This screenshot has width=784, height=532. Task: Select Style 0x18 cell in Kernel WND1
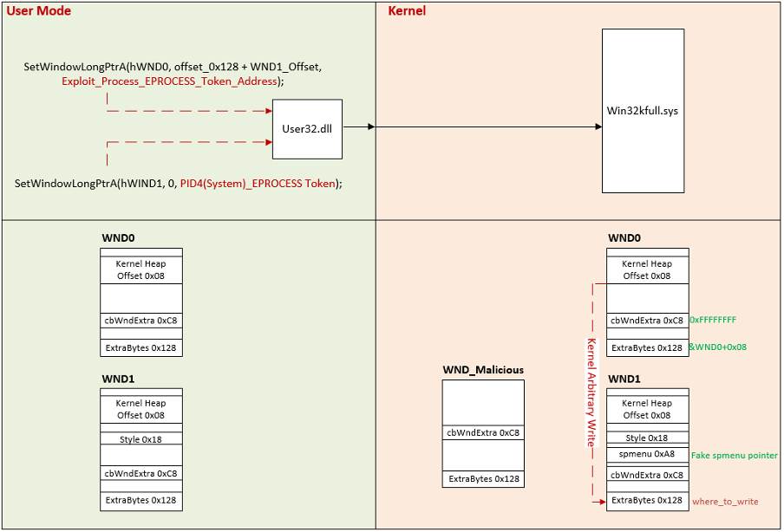click(x=647, y=438)
